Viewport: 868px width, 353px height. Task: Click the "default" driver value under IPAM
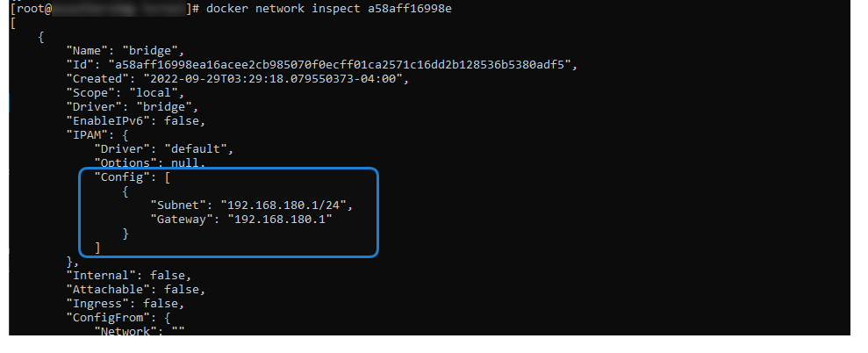point(198,148)
